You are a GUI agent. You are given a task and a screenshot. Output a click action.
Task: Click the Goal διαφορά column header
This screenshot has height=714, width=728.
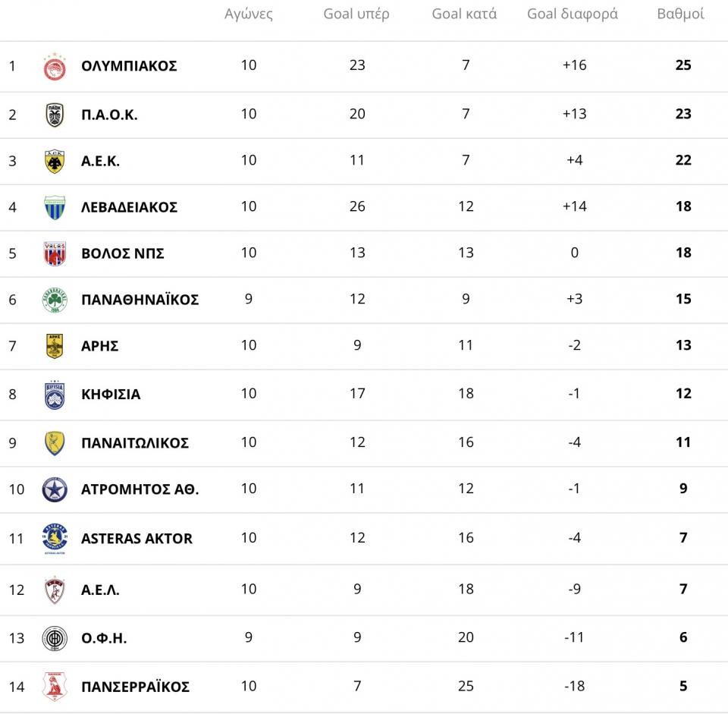(573, 14)
